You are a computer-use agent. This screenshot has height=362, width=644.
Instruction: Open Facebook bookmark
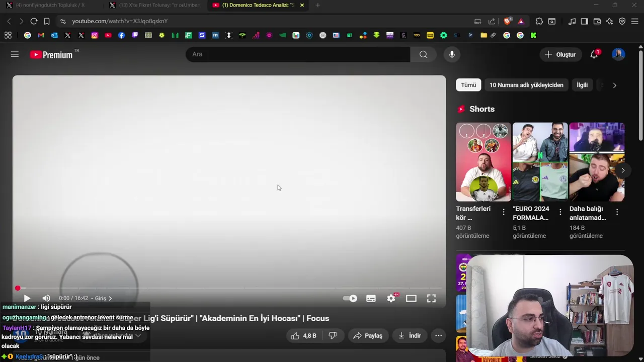pos(121,35)
